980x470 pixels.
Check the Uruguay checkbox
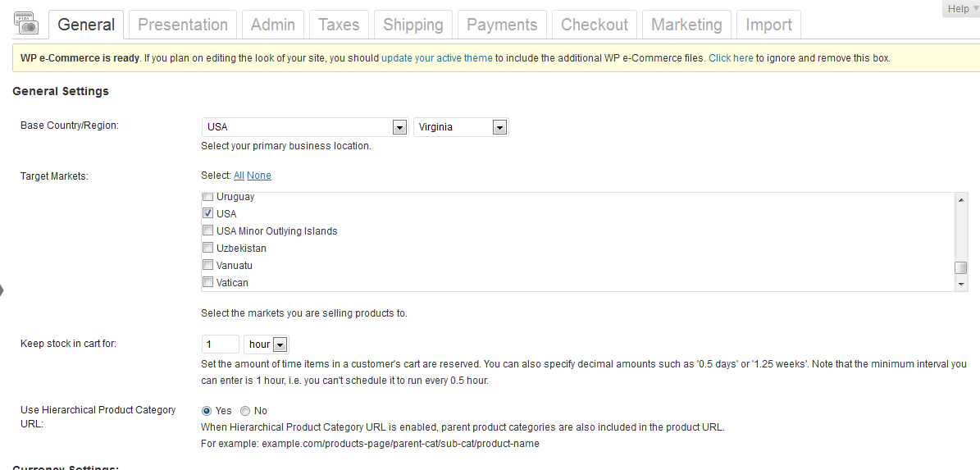pyautogui.click(x=208, y=197)
